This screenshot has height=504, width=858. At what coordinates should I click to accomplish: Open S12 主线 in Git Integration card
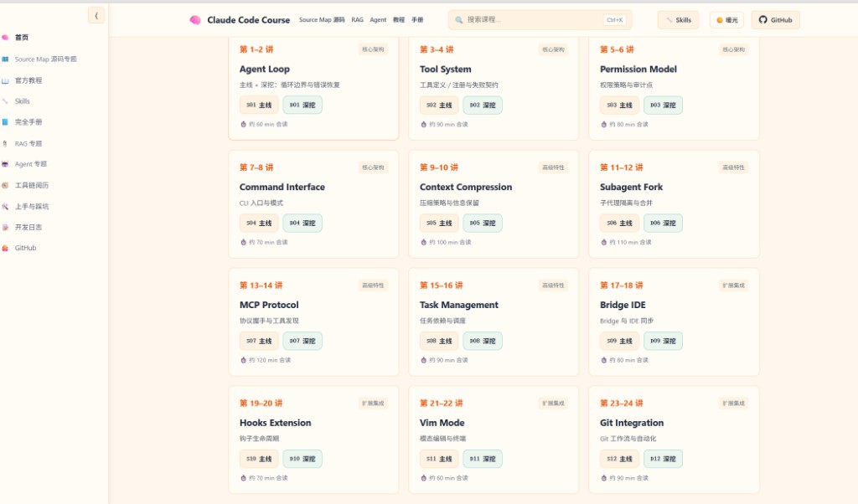tap(619, 459)
